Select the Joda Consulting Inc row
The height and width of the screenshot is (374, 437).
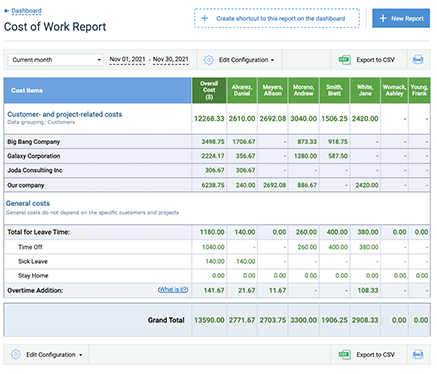click(217, 170)
